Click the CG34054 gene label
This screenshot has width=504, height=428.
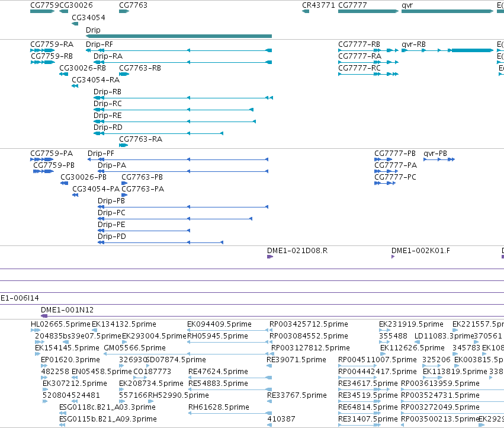88,17
